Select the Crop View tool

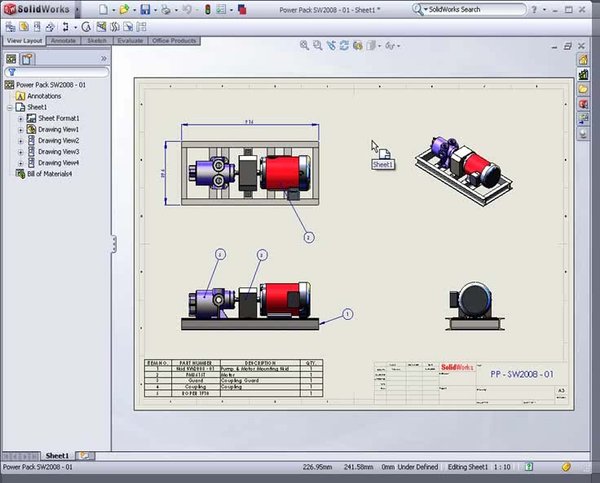128,27
